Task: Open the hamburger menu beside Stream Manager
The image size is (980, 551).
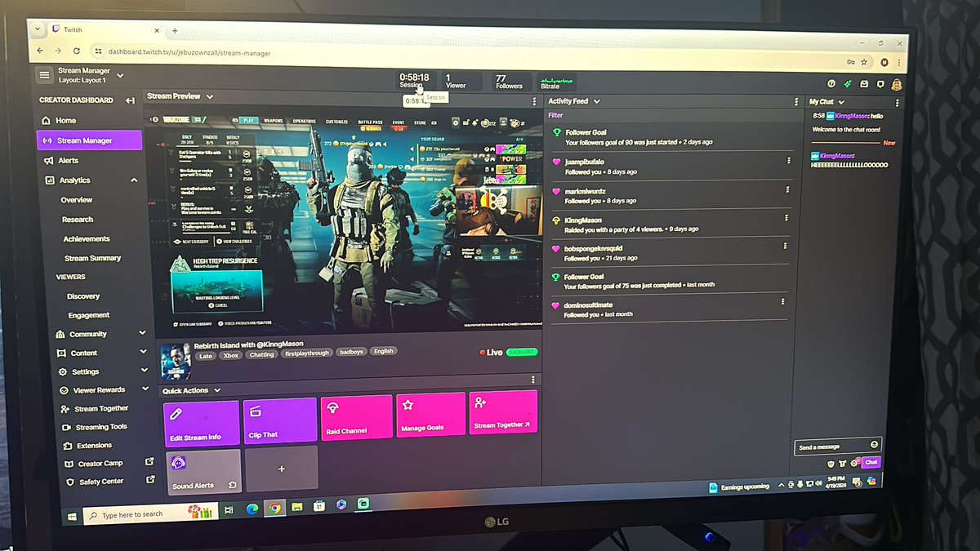Action: [44, 75]
